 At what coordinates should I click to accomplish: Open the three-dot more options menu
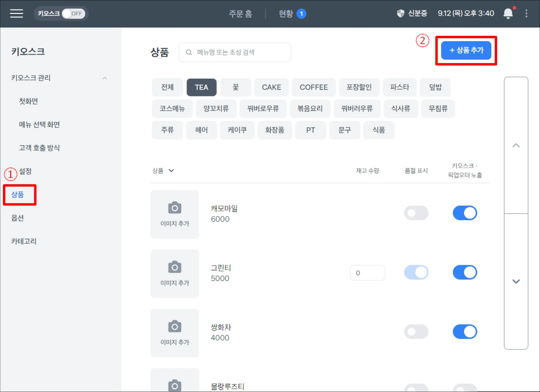point(526,13)
